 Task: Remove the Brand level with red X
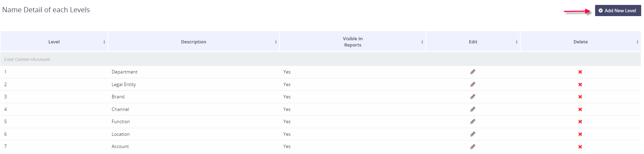580,97
